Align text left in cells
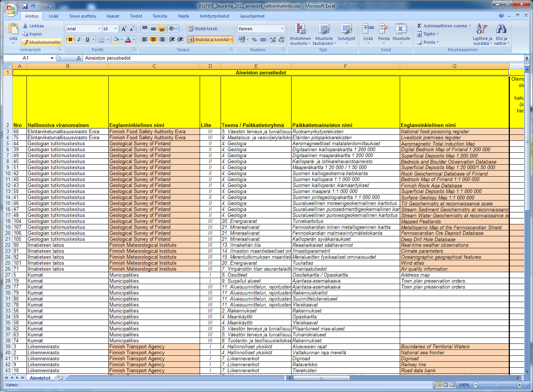The image size is (533, 392). [145, 39]
